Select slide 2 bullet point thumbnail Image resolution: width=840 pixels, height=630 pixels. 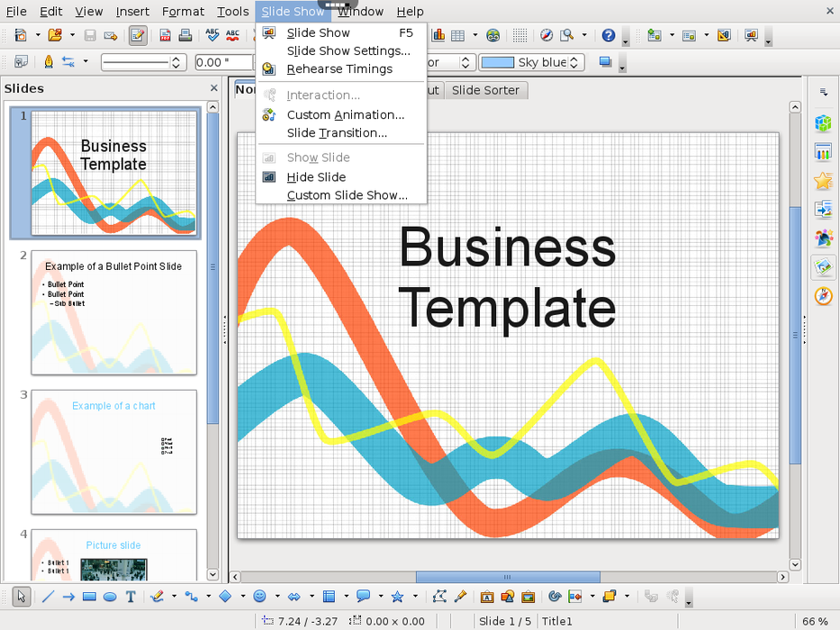pyautogui.click(x=113, y=312)
